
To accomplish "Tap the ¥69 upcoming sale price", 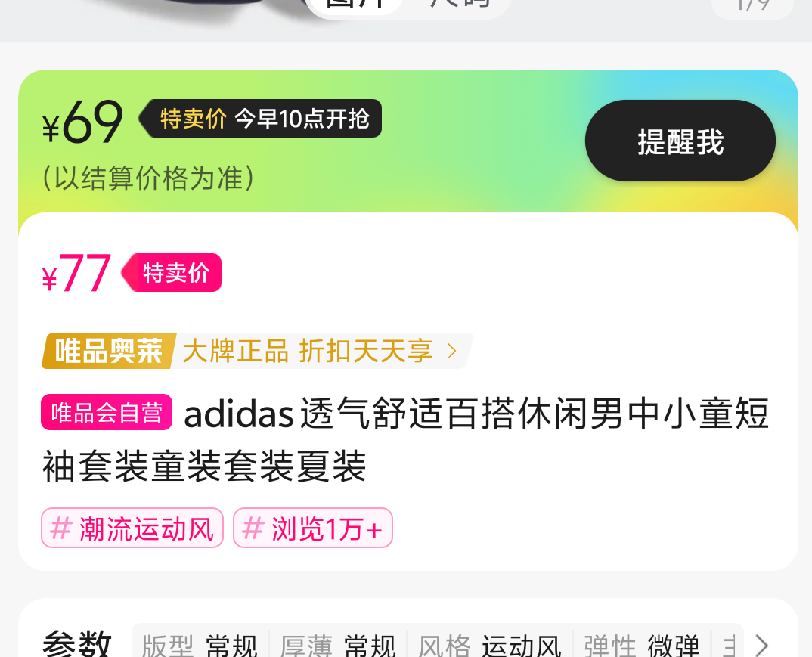I will pyautogui.click(x=83, y=122).
